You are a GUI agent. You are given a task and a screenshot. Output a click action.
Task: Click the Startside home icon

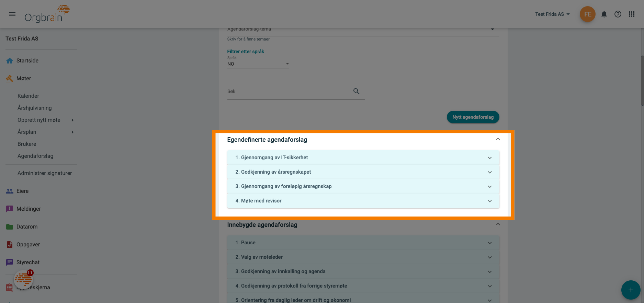pos(10,61)
